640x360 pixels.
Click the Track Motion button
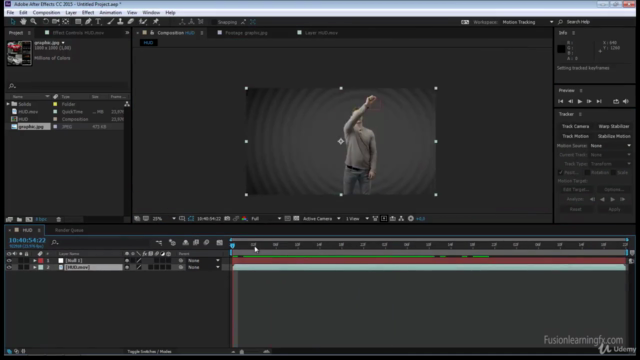coord(575,136)
